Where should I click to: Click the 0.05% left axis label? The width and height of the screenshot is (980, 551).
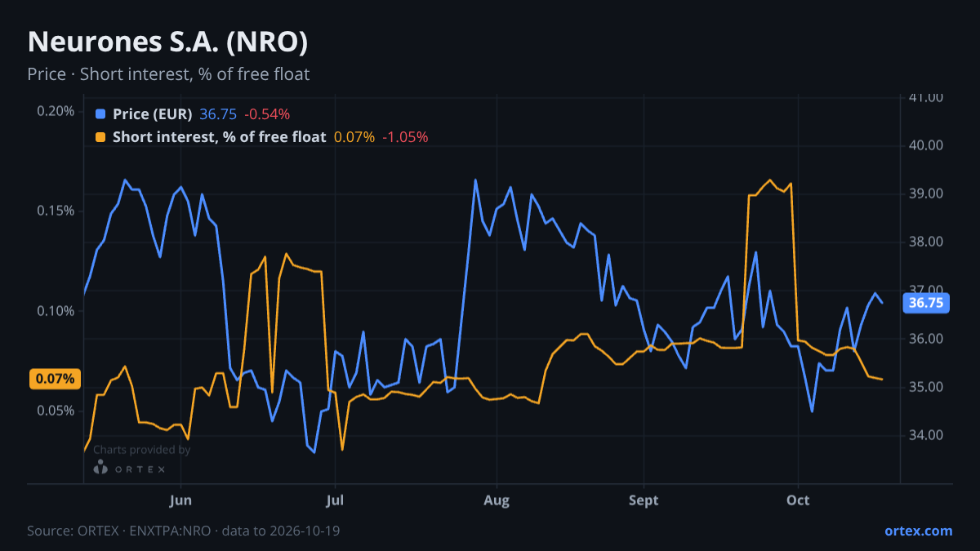coord(56,411)
